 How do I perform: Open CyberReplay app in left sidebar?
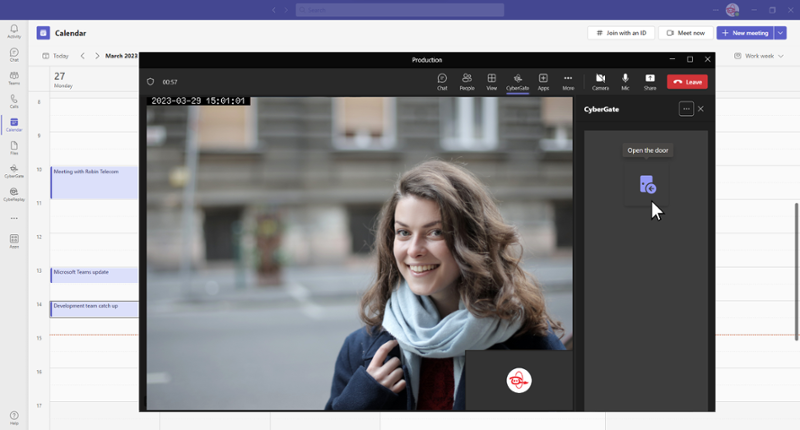(x=14, y=194)
